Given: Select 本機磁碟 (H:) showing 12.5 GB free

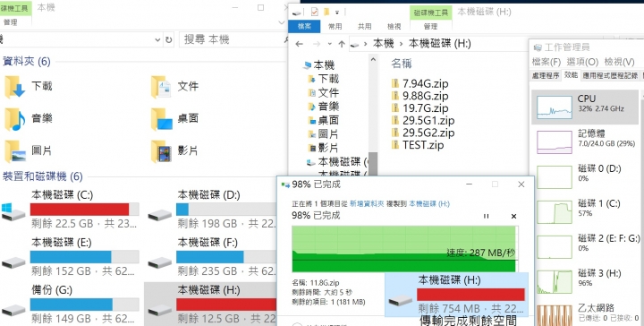Looking at the screenshot, I should (x=211, y=305).
